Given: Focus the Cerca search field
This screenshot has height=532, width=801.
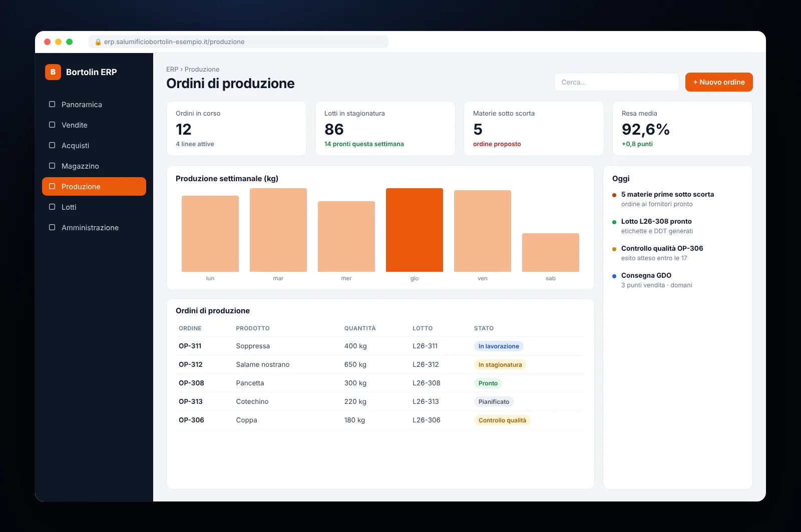Looking at the screenshot, I should pos(617,82).
